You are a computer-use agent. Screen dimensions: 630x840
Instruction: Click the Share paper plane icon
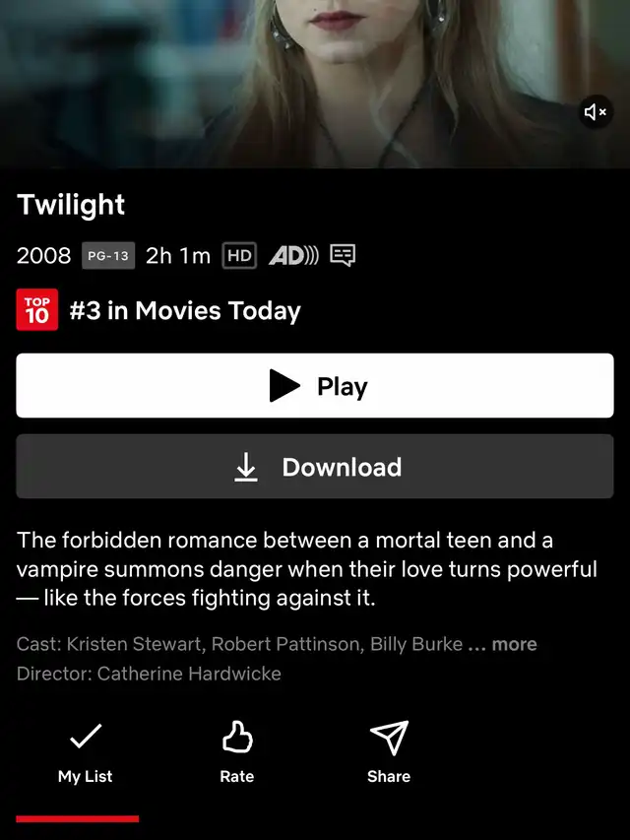(x=390, y=738)
